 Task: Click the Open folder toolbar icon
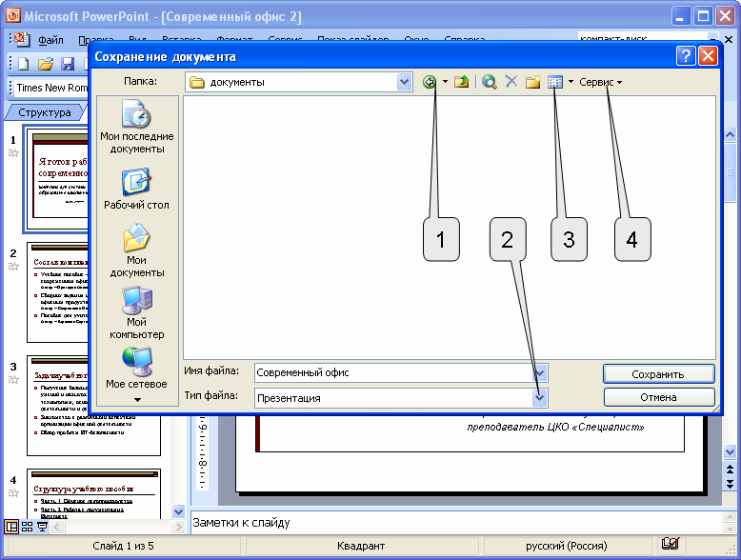[46, 64]
